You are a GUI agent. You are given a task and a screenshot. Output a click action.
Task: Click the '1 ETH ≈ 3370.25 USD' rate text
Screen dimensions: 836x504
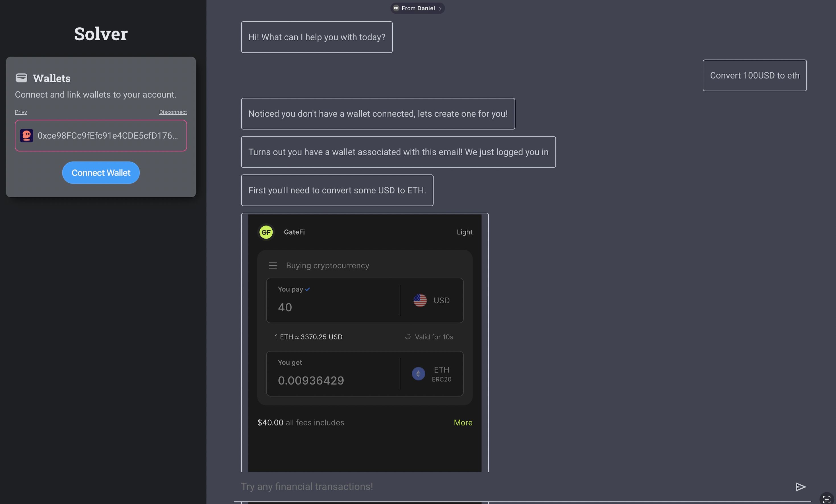(x=308, y=337)
